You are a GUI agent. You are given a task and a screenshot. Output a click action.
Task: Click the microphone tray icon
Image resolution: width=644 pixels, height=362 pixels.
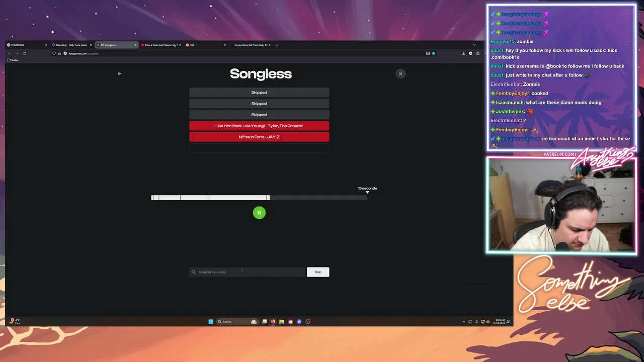(476, 322)
